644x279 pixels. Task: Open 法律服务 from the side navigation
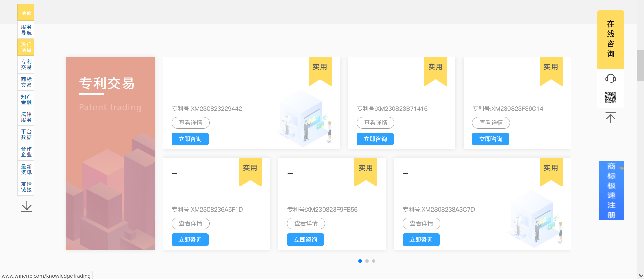(x=26, y=117)
